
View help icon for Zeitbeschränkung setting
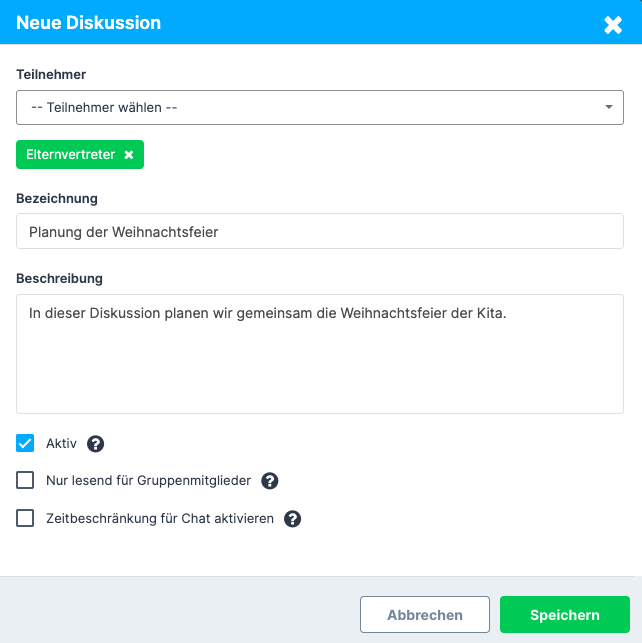[292, 519]
